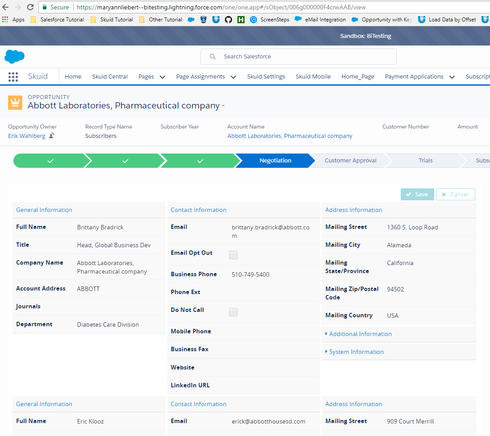Click the first completed green path stage
Screen dimensions: 490x436
tap(50, 161)
